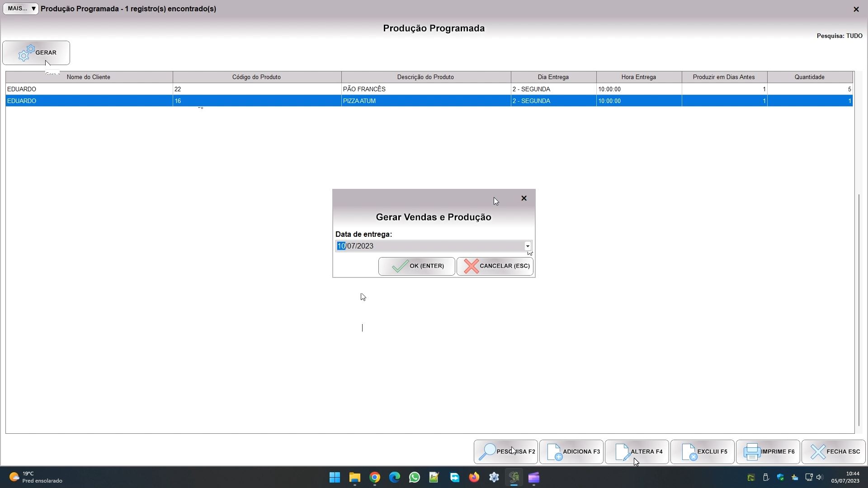868x488 pixels.
Task: Close the Gerar Vendas e Produção dialog
Action: coord(524,198)
